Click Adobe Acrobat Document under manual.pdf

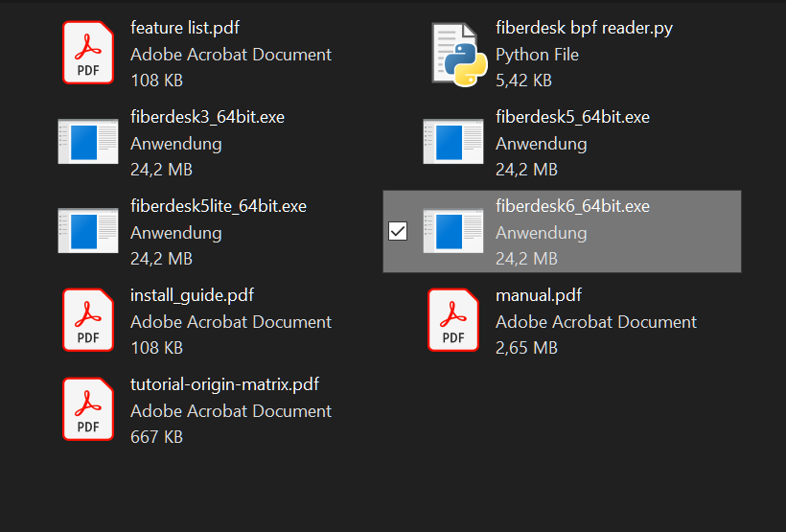[596, 322]
